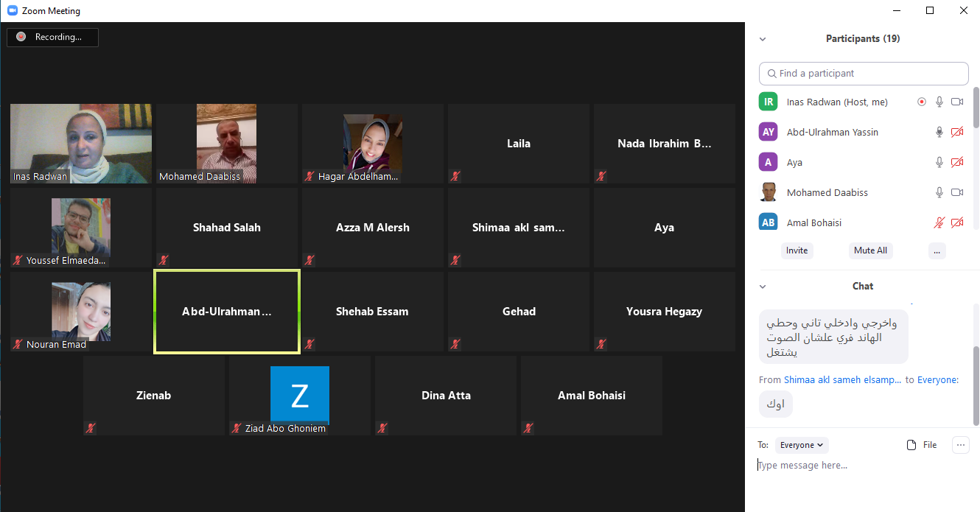
Task: Click the muted mic icon on Youssef's tile
Action: (18, 260)
